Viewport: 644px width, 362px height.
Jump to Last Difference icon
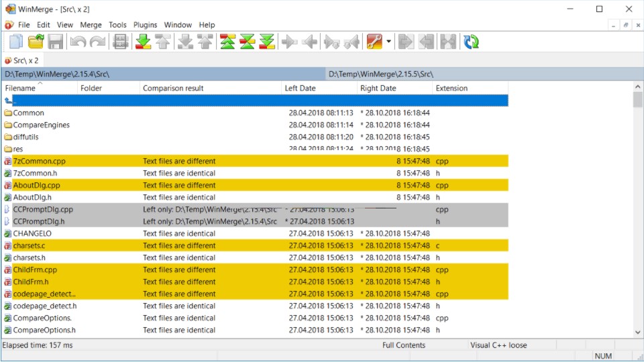[268, 42]
